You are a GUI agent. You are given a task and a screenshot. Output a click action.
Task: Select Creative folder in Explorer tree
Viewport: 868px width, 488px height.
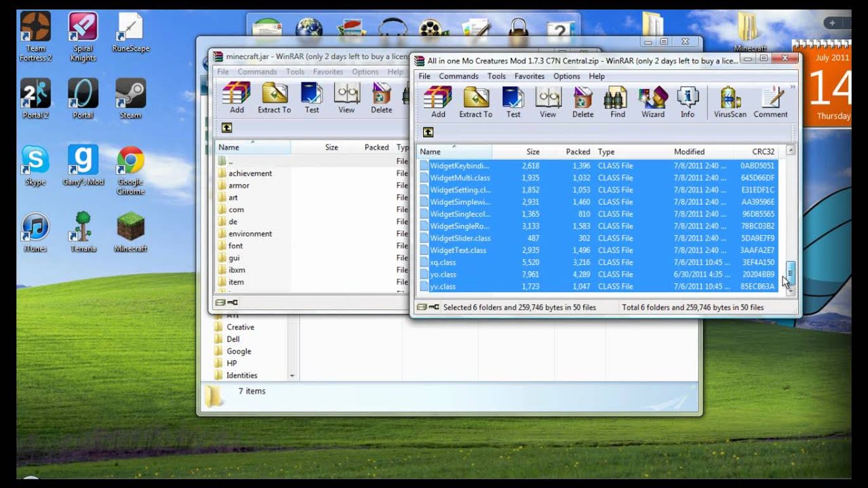coord(234,327)
